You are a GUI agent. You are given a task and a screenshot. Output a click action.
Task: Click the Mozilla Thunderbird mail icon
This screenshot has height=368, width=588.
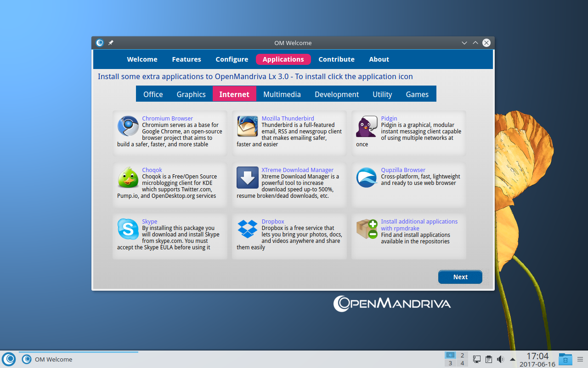247,126
